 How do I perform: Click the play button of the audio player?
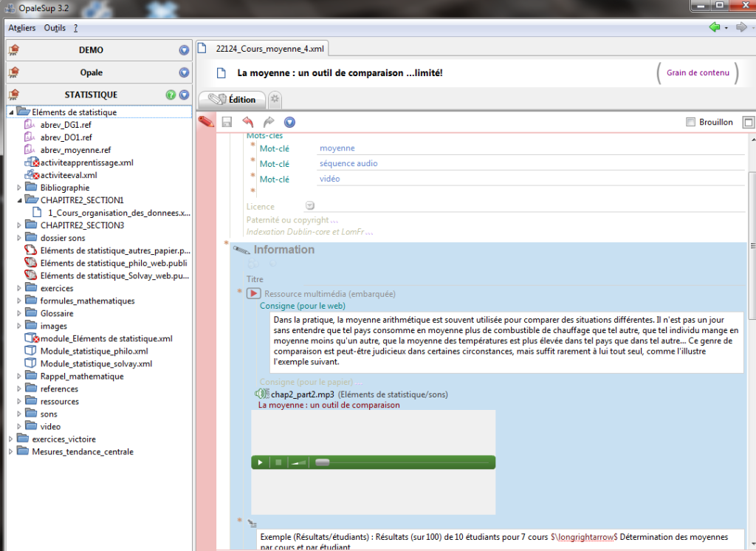tap(261, 462)
